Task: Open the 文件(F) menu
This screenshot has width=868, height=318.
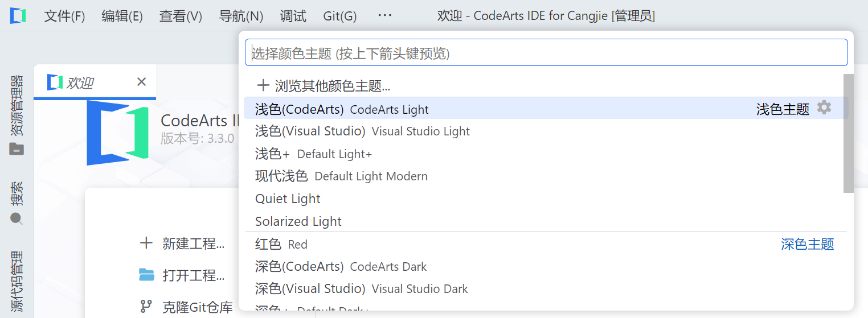Action: [x=64, y=16]
